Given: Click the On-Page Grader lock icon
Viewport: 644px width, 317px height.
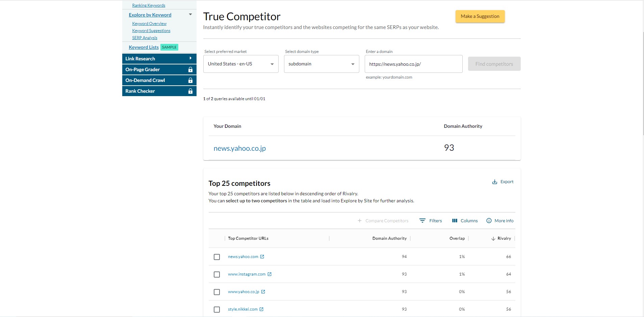Looking at the screenshot, I should pyautogui.click(x=190, y=69).
